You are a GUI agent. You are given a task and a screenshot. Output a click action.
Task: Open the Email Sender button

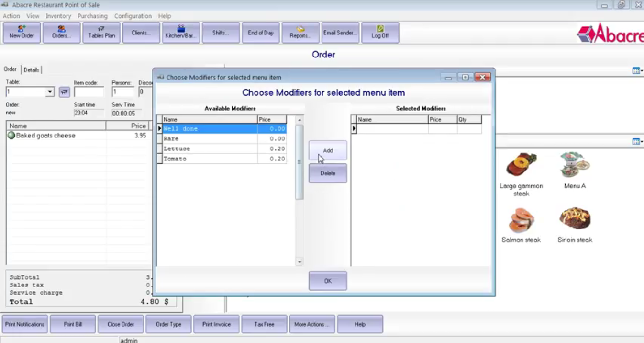pos(340,33)
